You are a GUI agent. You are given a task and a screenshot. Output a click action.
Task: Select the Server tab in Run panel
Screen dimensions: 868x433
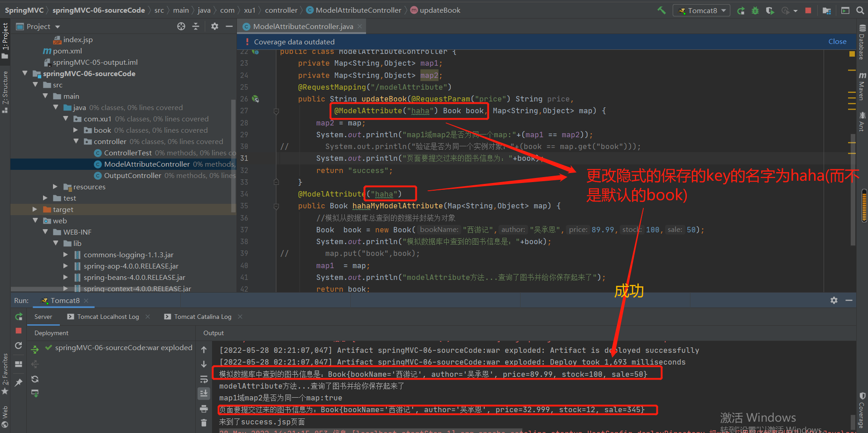coord(43,317)
